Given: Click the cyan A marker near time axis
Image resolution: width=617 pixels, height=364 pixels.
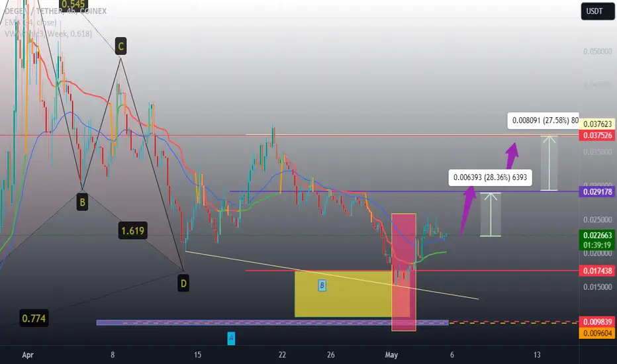Looking at the screenshot, I should (231, 338).
